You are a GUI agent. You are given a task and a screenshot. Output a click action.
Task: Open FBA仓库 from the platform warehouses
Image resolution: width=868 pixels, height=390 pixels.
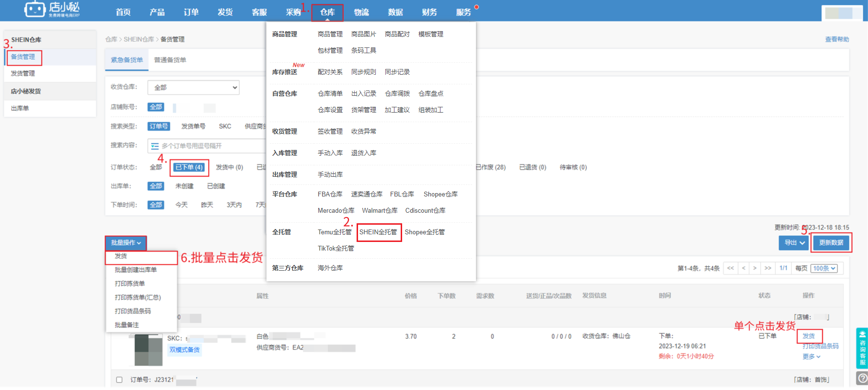[330, 194]
